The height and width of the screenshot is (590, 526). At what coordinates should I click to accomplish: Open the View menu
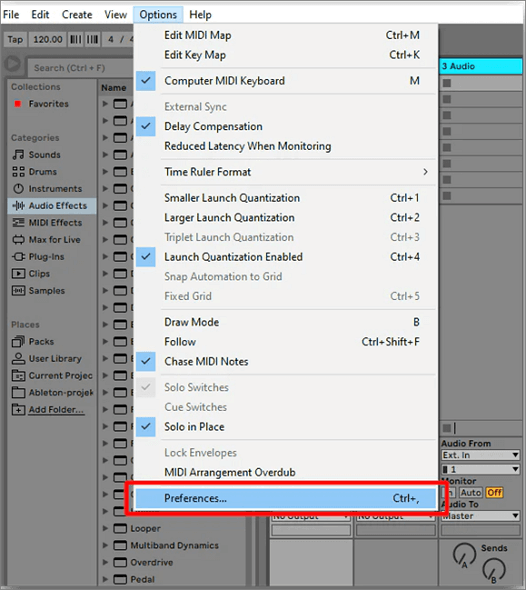(x=116, y=15)
